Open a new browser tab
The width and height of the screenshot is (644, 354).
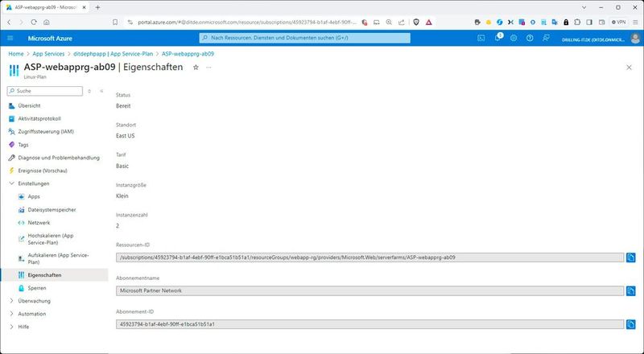click(x=97, y=7)
